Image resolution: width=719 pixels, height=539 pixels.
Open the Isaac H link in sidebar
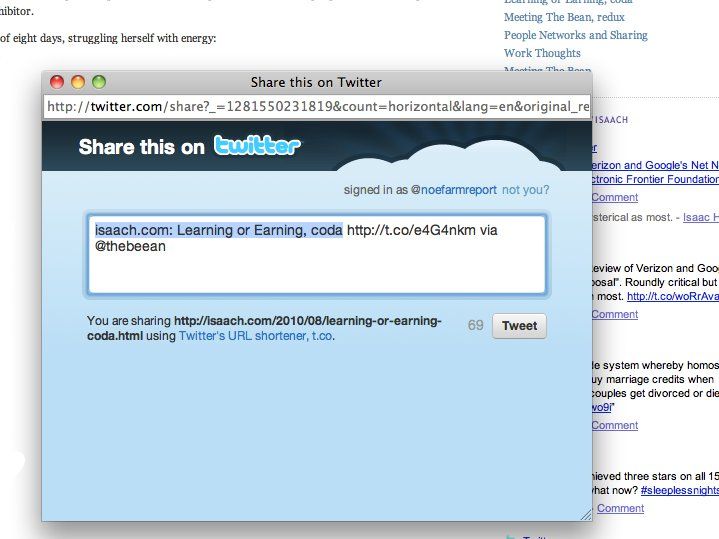(701, 217)
